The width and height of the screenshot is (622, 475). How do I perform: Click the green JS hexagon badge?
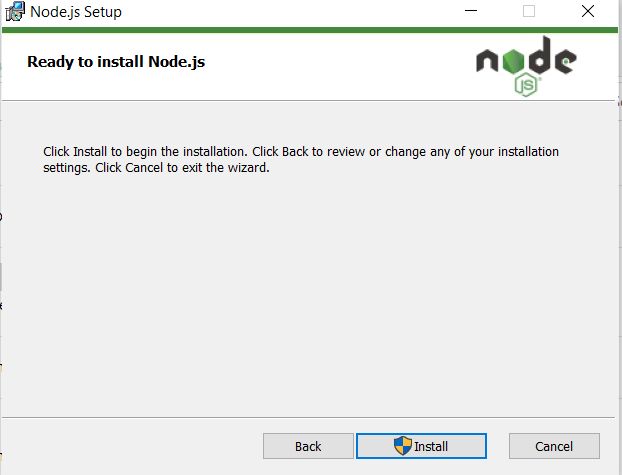tap(526, 85)
